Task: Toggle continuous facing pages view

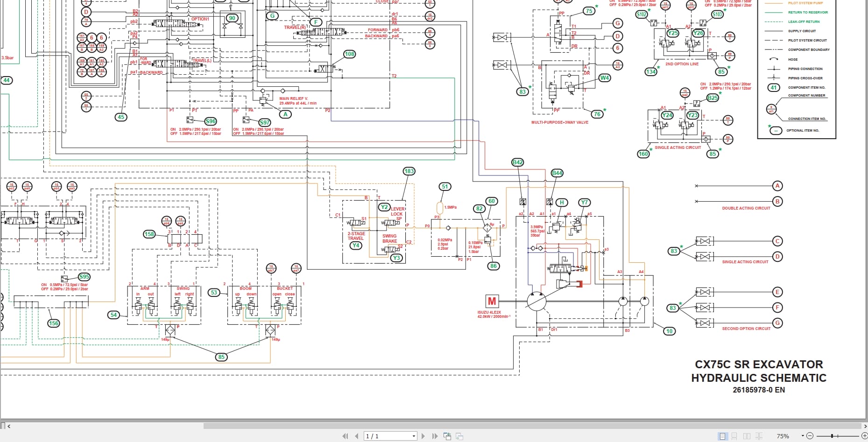Action: point(759,436)
